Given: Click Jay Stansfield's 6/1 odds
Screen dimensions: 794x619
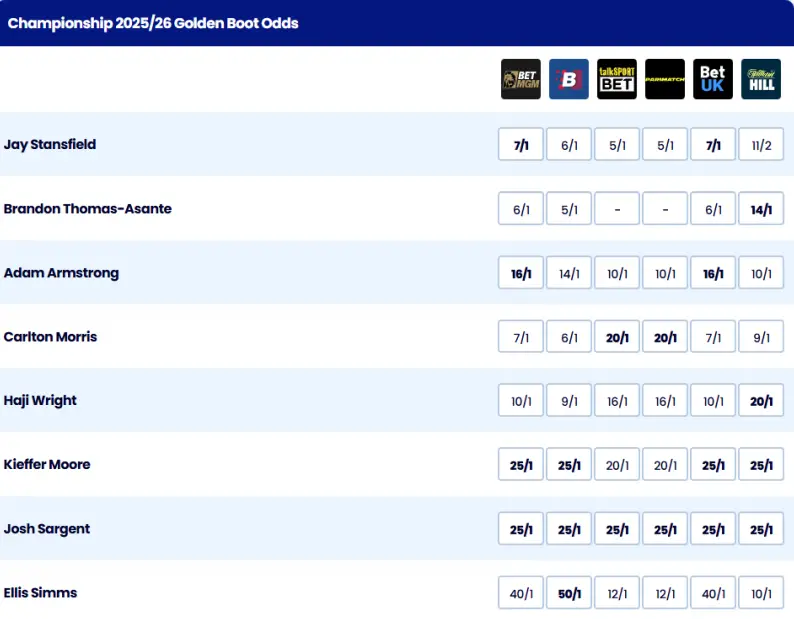Looking at the screenshot, I should tap(569, 145).
